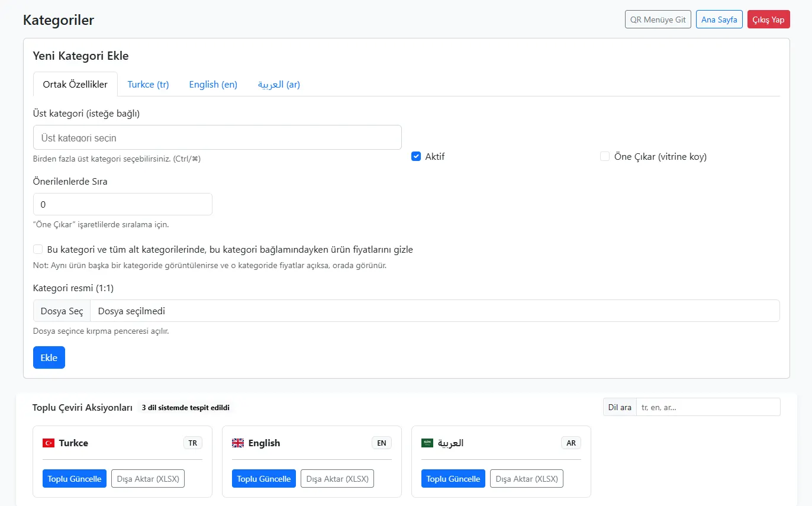812x506 pixels.
Task: Click the Dil ara search field
Action: [708, 407]
